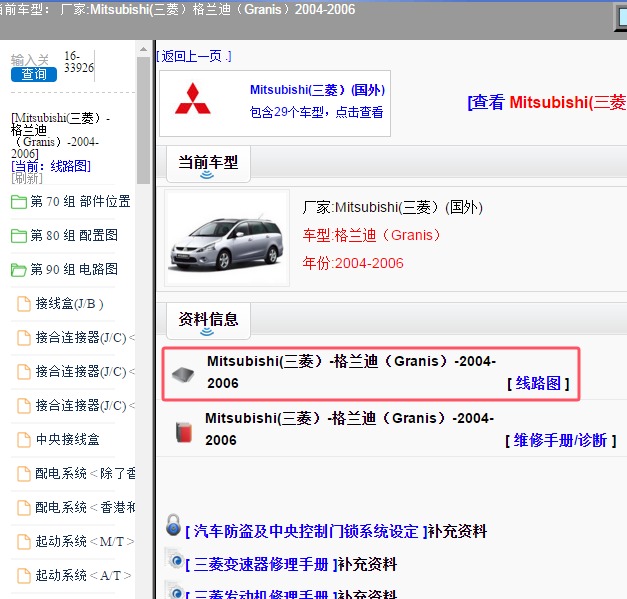This screenshot has width=627, height=599.
Task: Click the red Mitsubishi logo
Action: [x=193, y=98]
